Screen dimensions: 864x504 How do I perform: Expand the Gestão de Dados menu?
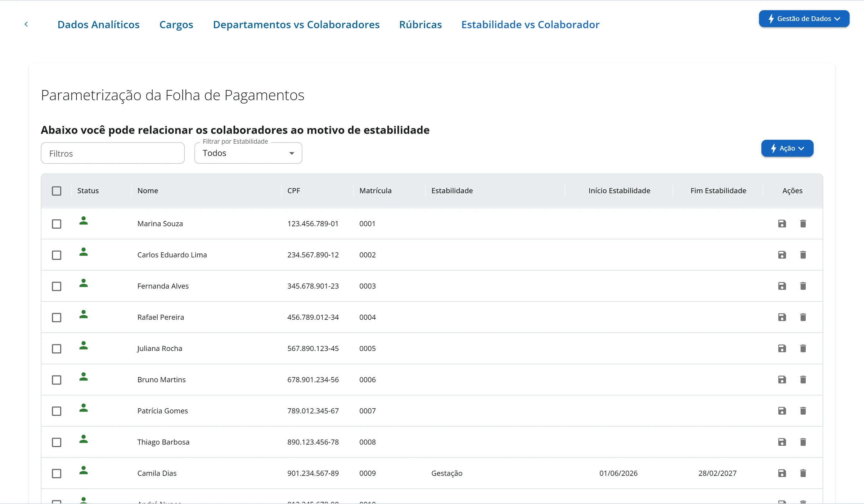pyautogui.click(x=804, y=19)
